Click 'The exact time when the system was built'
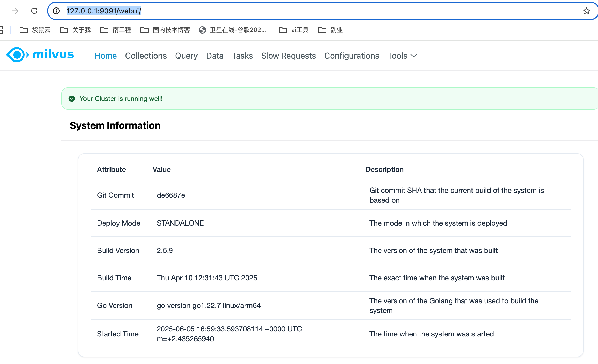The height and width of the screenshot is (364, 598). tap(437, 278)
